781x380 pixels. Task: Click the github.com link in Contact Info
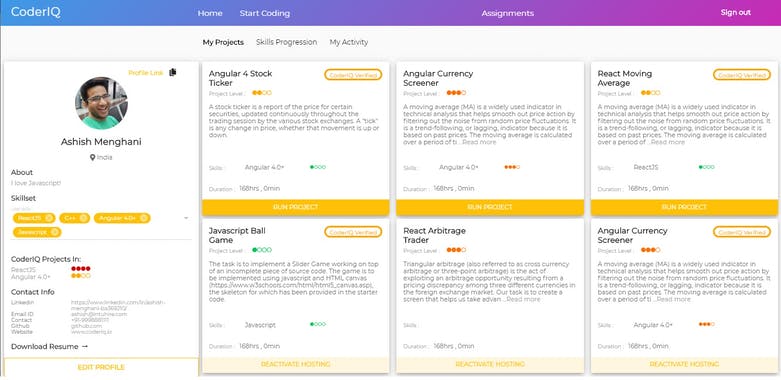click(x=87, y=326)
